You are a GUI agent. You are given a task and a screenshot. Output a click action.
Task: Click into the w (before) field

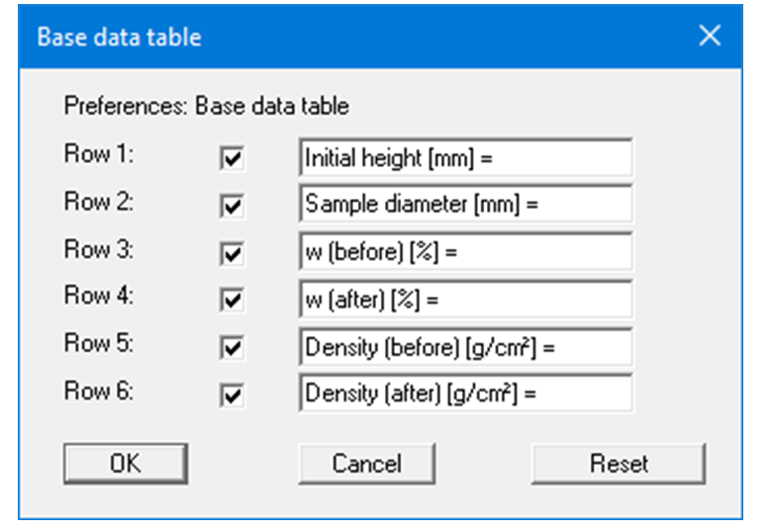coord(465,252)
